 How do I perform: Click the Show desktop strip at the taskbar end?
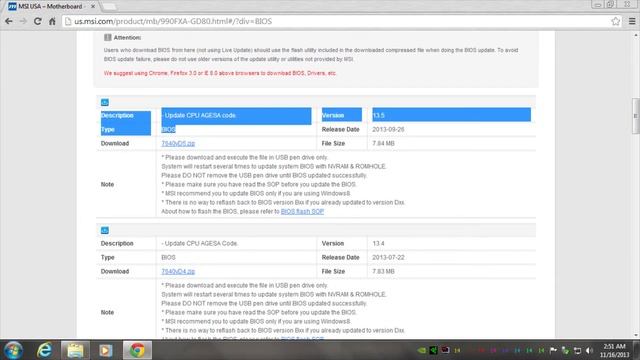(x=637, y=350)
